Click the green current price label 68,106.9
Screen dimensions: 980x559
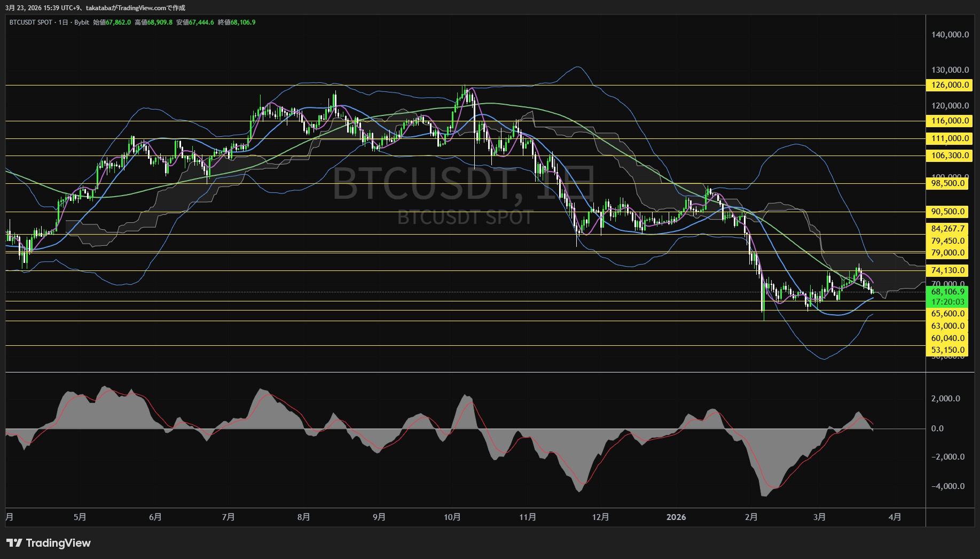pos(947,292)
